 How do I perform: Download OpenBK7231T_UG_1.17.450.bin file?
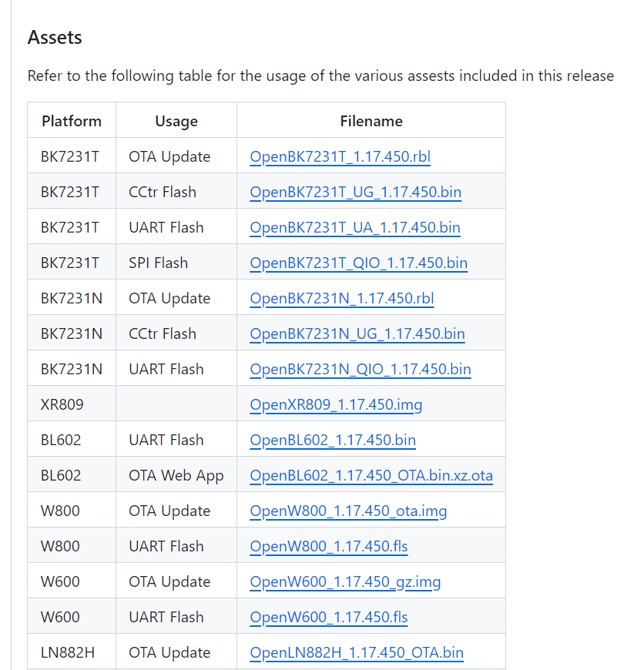[356, 193]
